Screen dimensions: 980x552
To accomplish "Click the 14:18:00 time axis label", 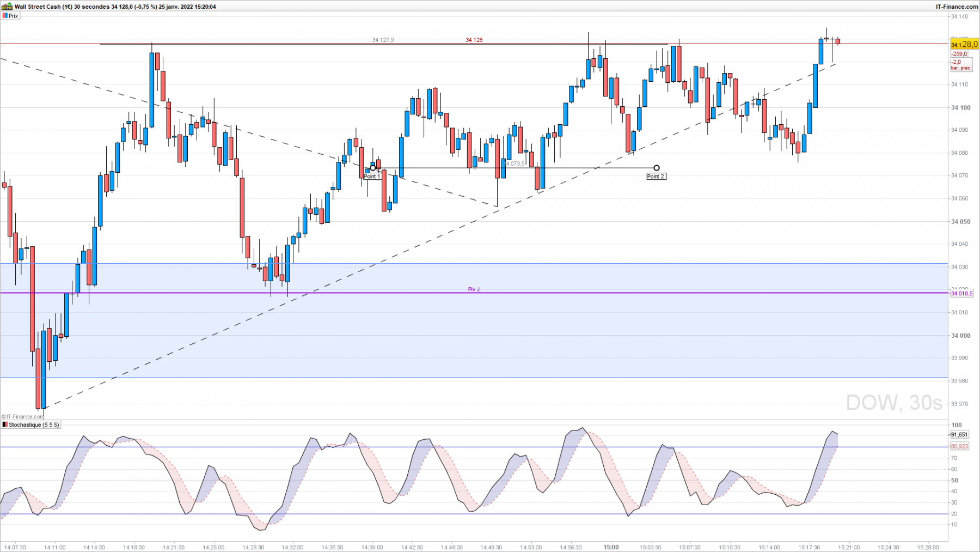I will pos(134,547).
